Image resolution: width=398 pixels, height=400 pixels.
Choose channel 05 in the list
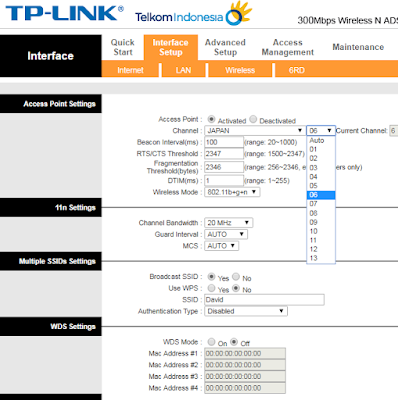(321, 186)
